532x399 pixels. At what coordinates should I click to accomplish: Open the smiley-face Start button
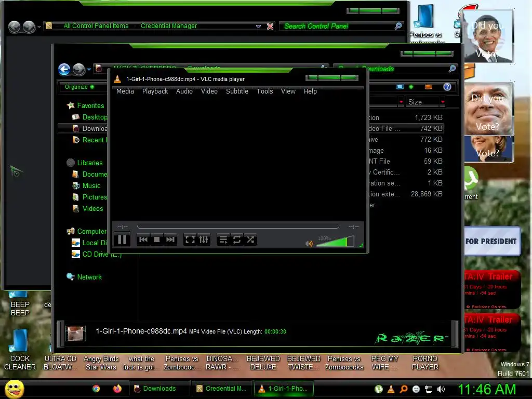tap(14, 389)
